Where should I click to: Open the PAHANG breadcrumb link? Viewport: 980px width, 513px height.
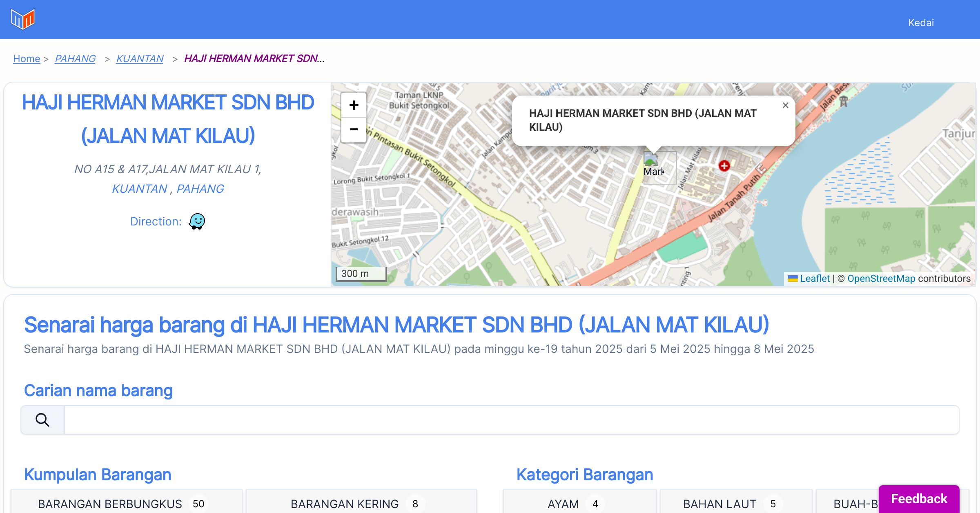[75, 59]
